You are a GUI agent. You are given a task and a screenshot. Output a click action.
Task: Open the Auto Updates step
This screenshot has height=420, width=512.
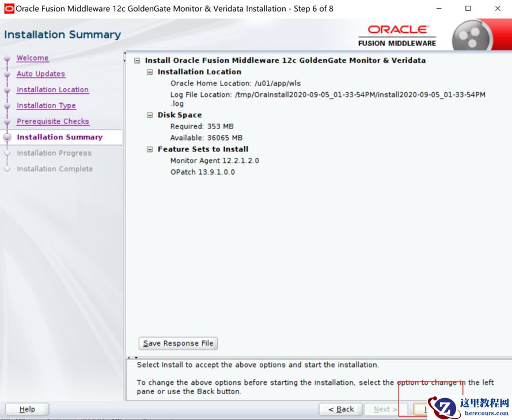[x=41, y=74]
